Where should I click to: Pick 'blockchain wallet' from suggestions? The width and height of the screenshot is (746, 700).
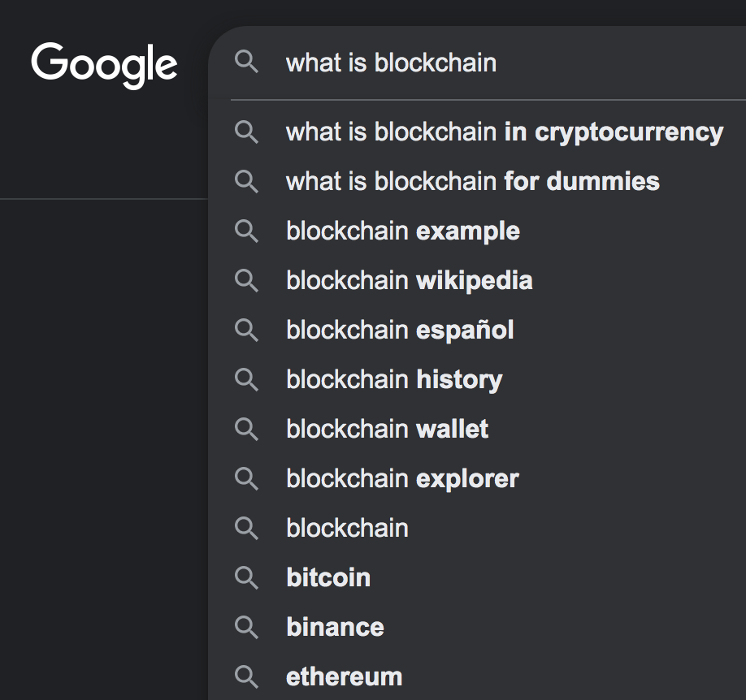477,429
